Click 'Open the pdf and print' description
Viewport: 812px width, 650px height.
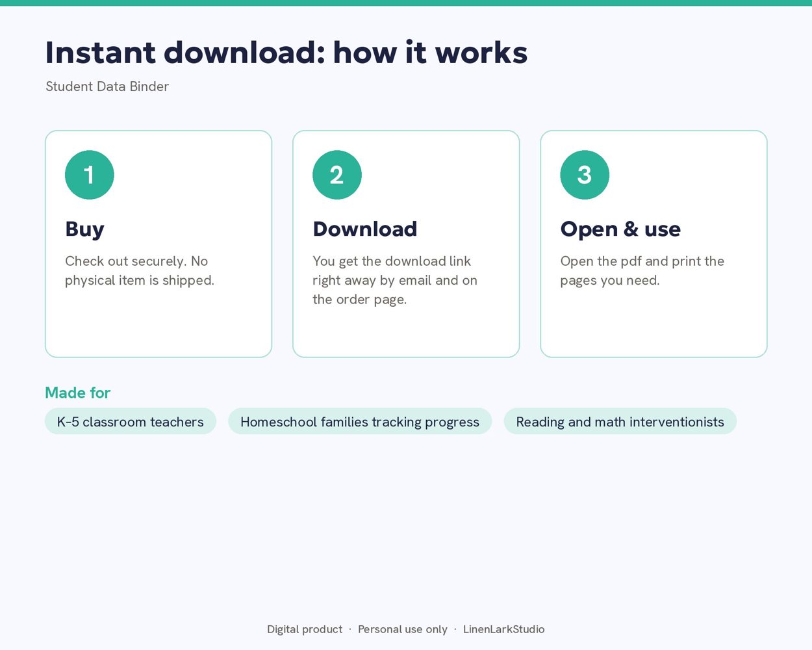pos(642,270)
